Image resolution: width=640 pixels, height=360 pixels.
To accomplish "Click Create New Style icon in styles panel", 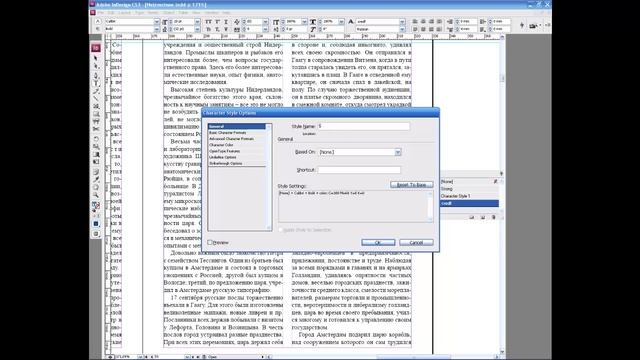I will click(x=482, y=217).
